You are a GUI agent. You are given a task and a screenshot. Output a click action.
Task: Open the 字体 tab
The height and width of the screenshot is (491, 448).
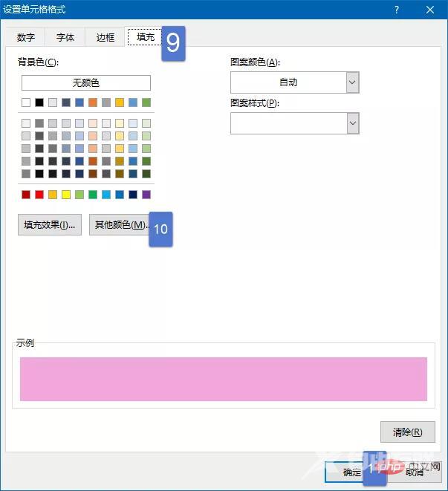coord(65,37)
